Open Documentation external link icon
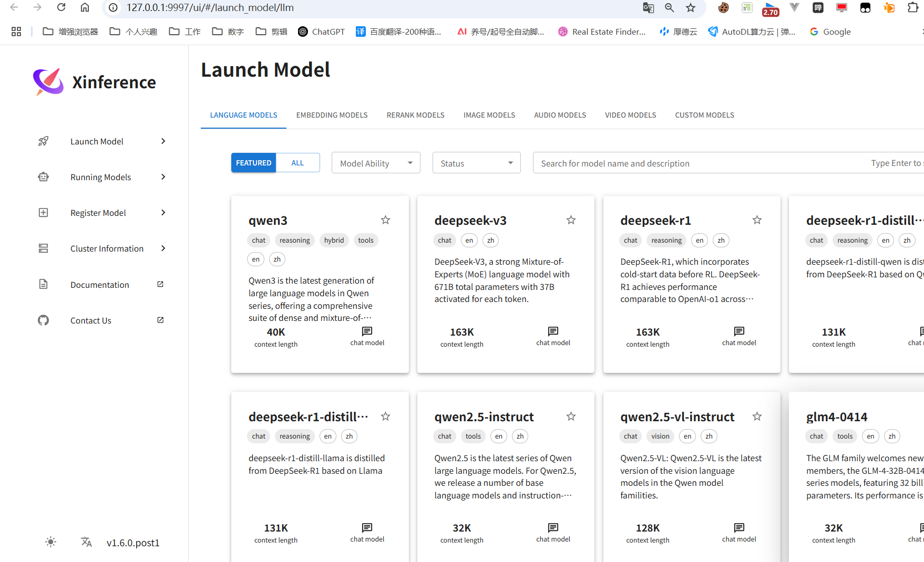This screenshot has width=924, height=562. click(x=161, y=284)
